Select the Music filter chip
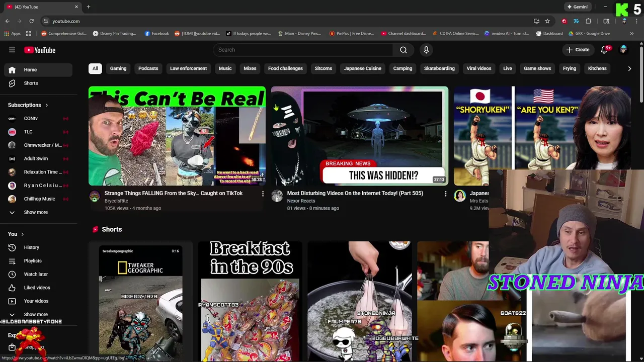644x362 pixels. pyautogui.click(x=225, y=68)
